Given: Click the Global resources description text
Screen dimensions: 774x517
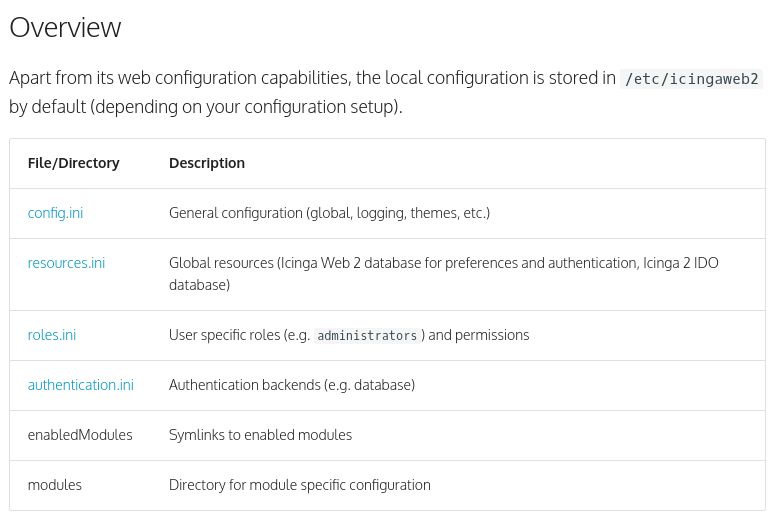Looking at the screenshot, I should [443, 263].
